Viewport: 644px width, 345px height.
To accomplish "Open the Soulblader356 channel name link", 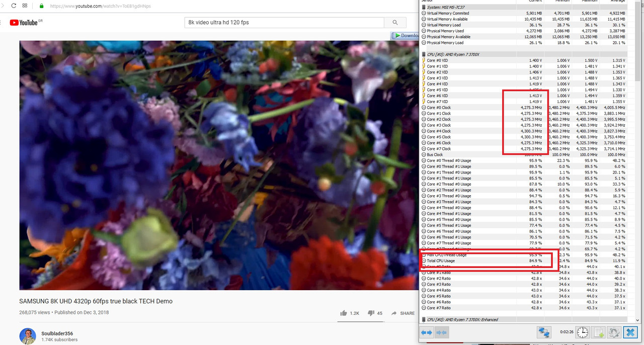I will [57, 333].
